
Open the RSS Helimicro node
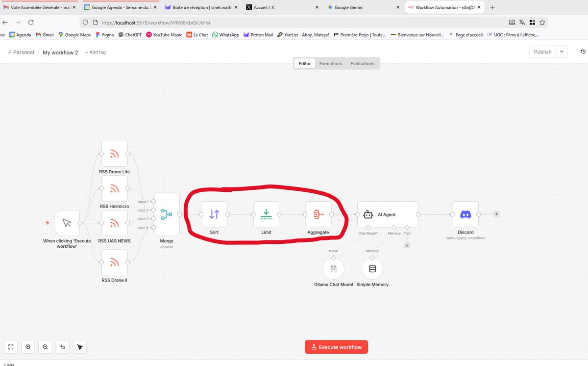[x=115, y=188]
